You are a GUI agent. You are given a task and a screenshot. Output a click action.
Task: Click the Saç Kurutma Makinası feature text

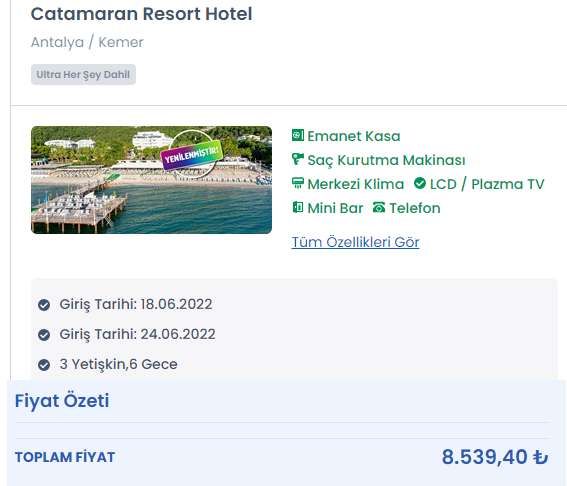[x=386, y=160]
